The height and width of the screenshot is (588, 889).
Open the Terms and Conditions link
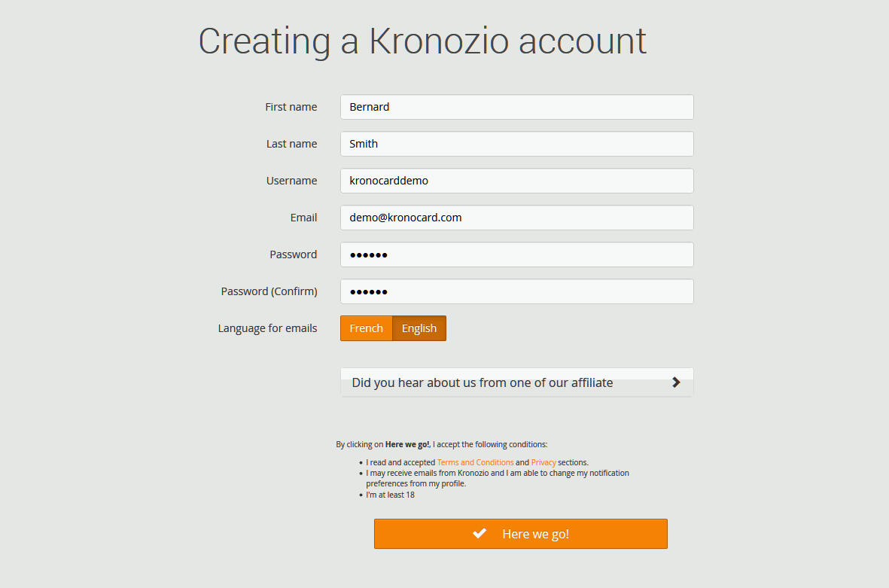475,463
